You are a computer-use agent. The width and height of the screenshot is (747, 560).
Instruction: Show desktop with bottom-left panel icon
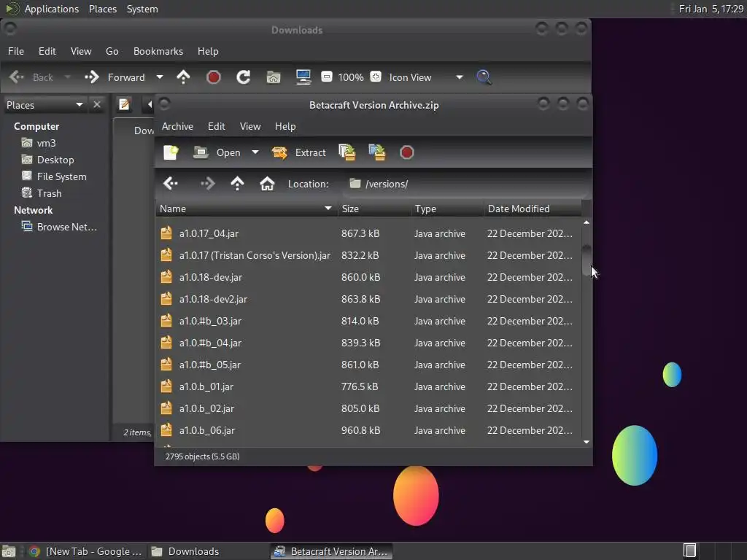pyautogui.click(x=9, y=551)
